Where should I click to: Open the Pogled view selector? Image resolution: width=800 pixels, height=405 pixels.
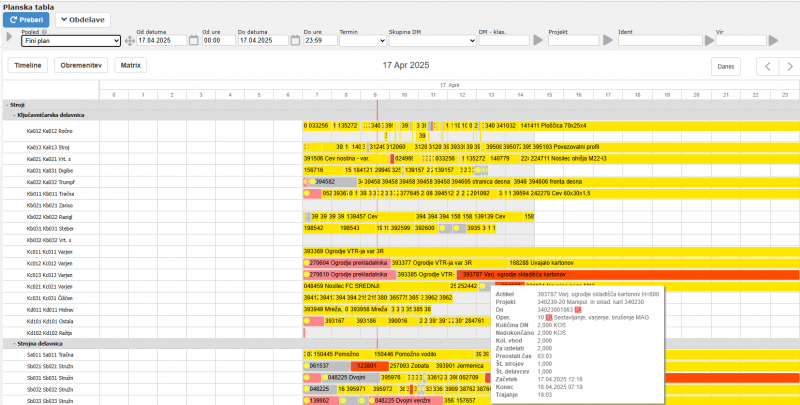click(x=70, y=41)
